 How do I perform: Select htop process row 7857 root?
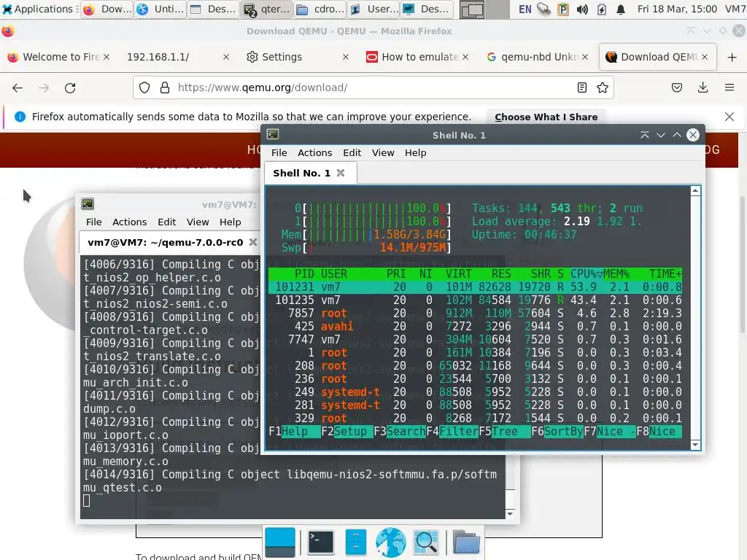(x=475, y=314)
